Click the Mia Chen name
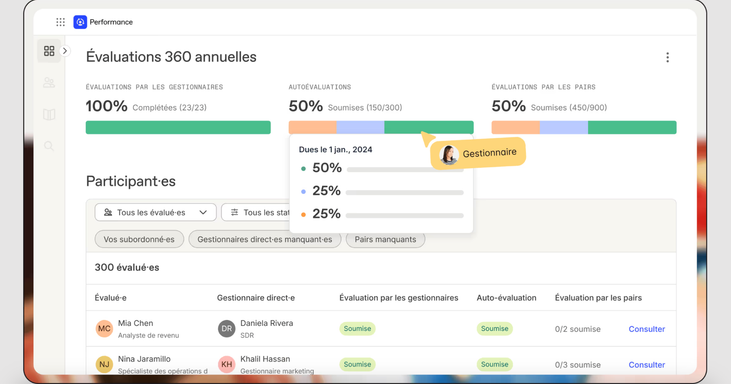 coord(135,323)
